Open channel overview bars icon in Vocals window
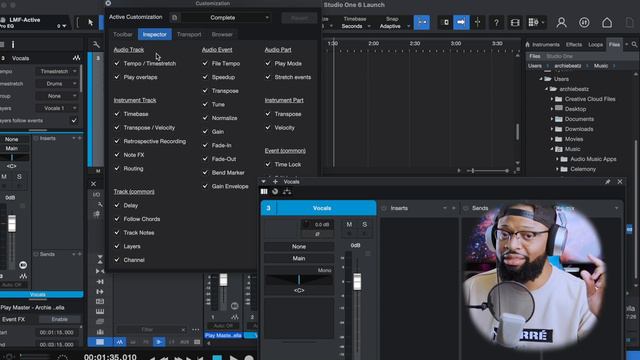The width and height of the screenshot is (640, 360). [264, 191]
